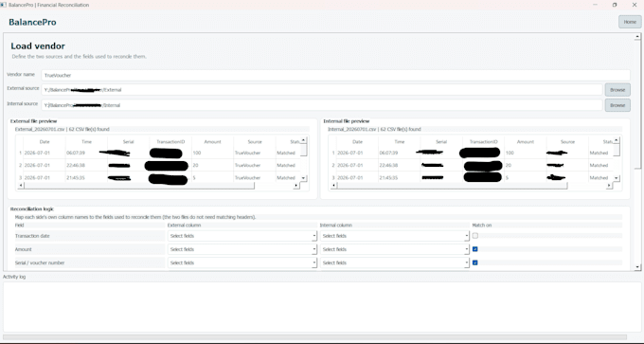Screen dimensions: 644x344
Task: Click Amount column header in External preview
Action: 213,142
